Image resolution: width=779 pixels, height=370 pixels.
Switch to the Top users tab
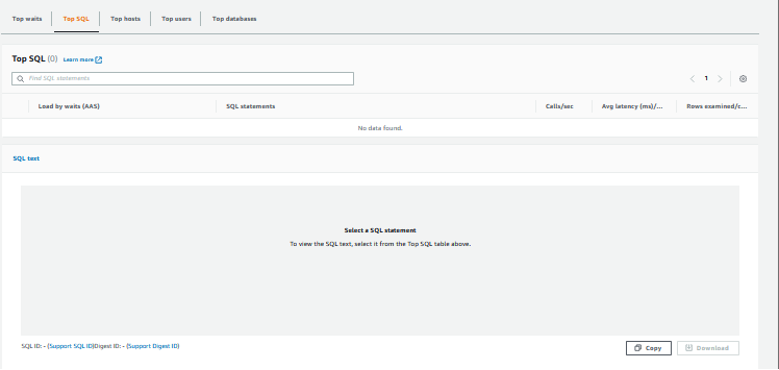[176, 19]
